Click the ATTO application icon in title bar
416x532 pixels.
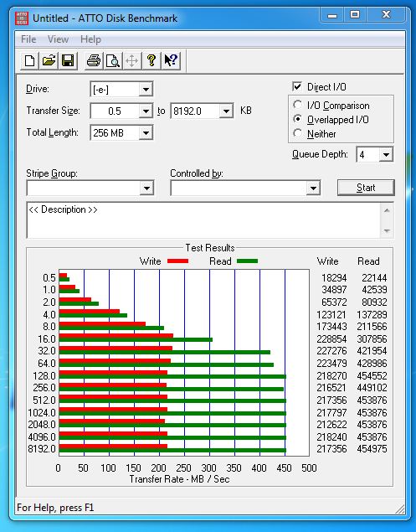pyautogui.click(x=22, y=18)
